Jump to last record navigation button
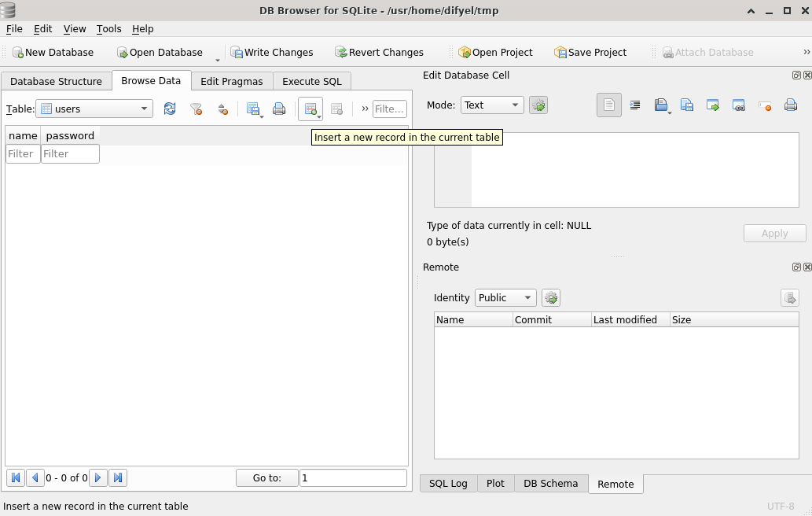Image resolution: width=812 pixels, height=516 pixels. tap(118, 477)
